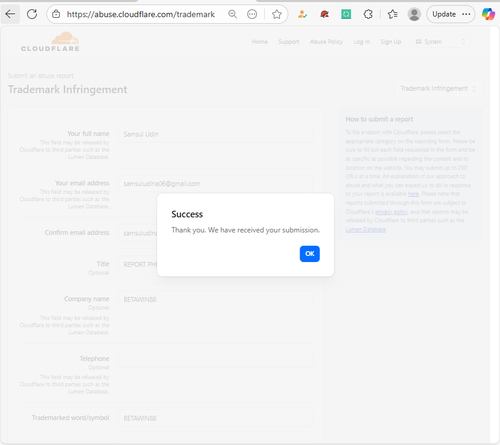Click the Your email address field
This screenshot has width=500, height=445.
coord(215,184)
